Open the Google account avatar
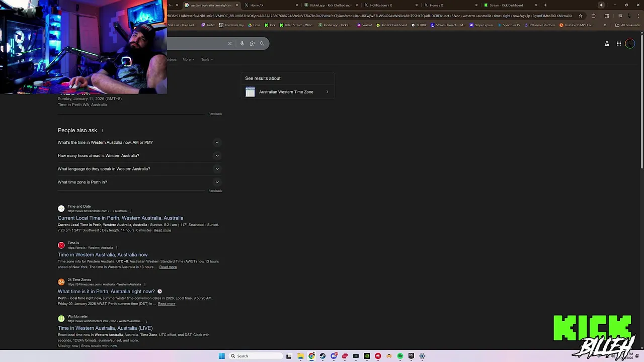 630,44
